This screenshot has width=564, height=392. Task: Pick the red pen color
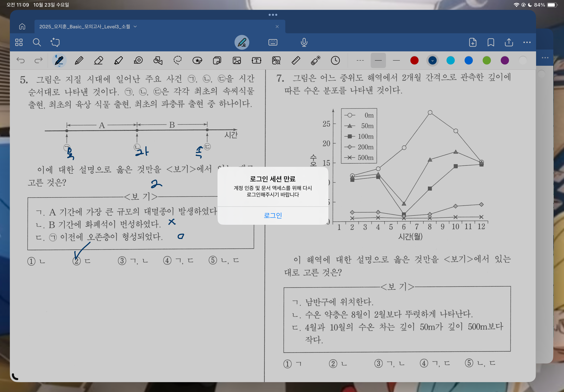414,60
